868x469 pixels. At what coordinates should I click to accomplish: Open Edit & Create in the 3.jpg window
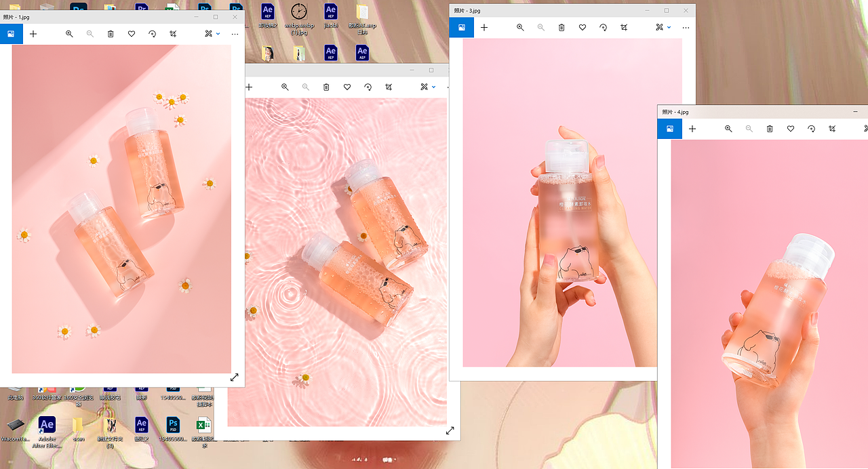pos(660,27)
